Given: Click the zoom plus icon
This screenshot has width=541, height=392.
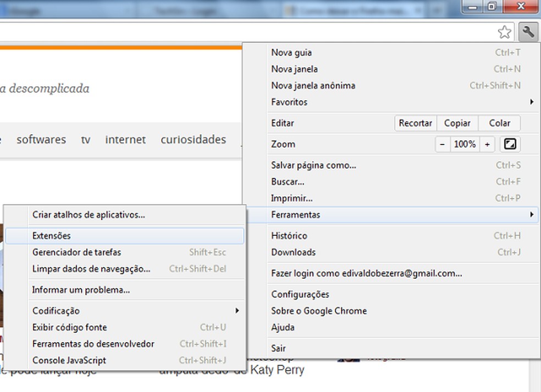Looking at the screenshot, I should pos(487,144).
